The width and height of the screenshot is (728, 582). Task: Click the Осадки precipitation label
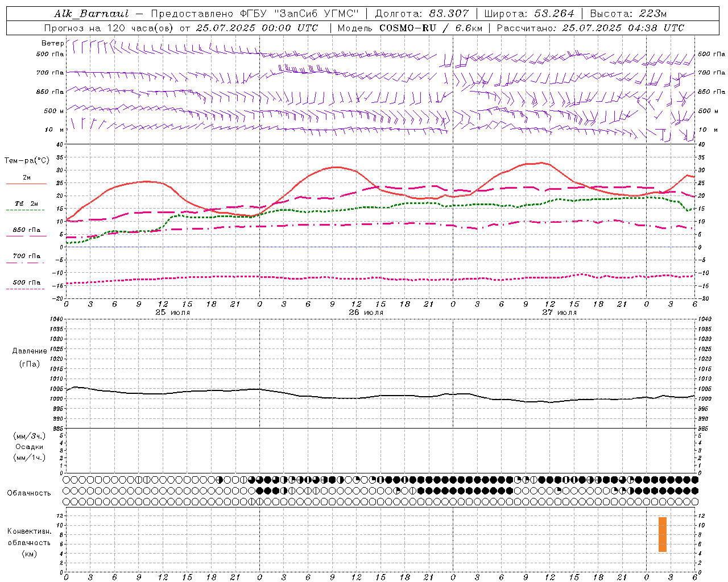30,447
